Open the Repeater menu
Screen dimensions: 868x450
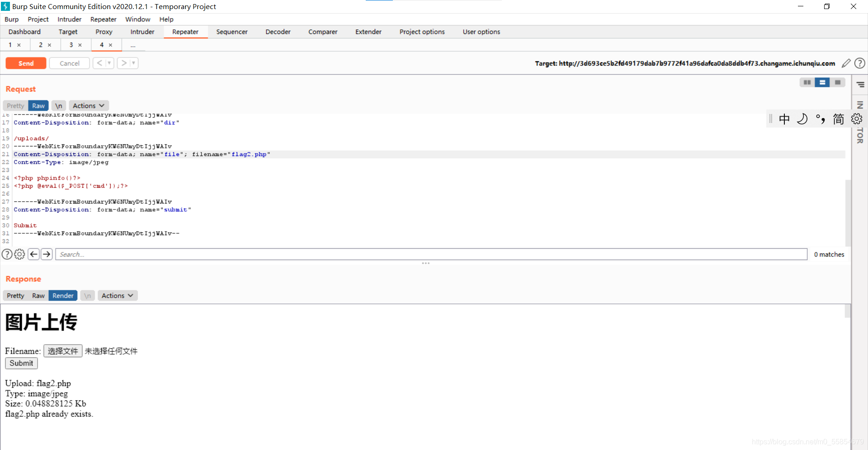pyautogui.click(x=104, y=19)
